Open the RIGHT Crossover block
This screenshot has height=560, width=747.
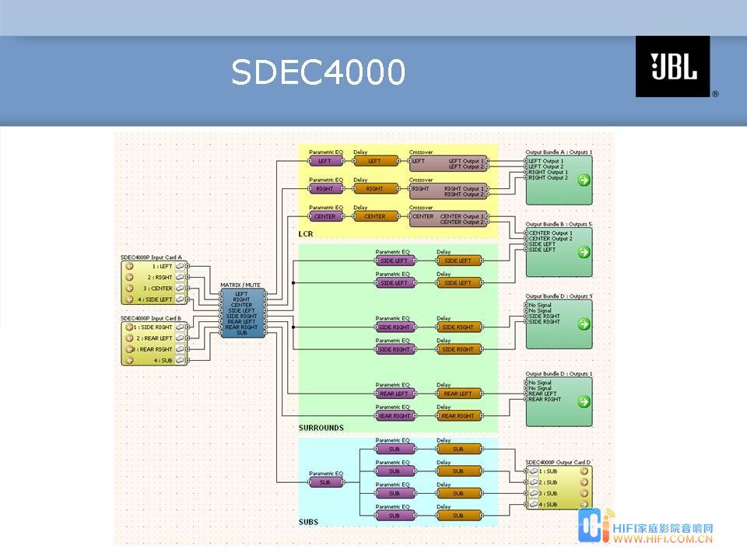(448, 191)
